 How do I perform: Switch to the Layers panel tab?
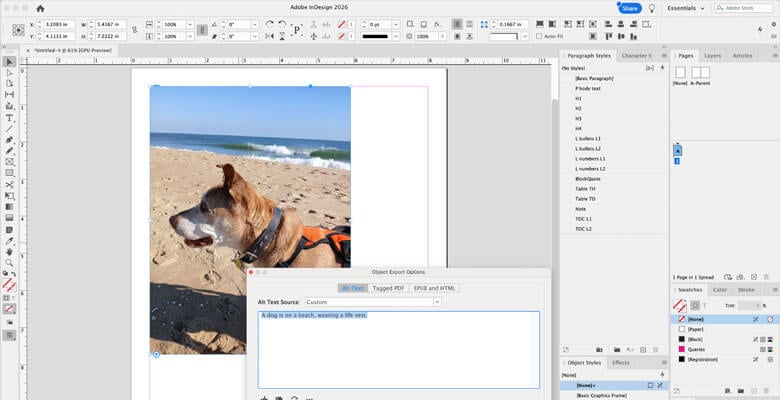click(x=712, y=56)
